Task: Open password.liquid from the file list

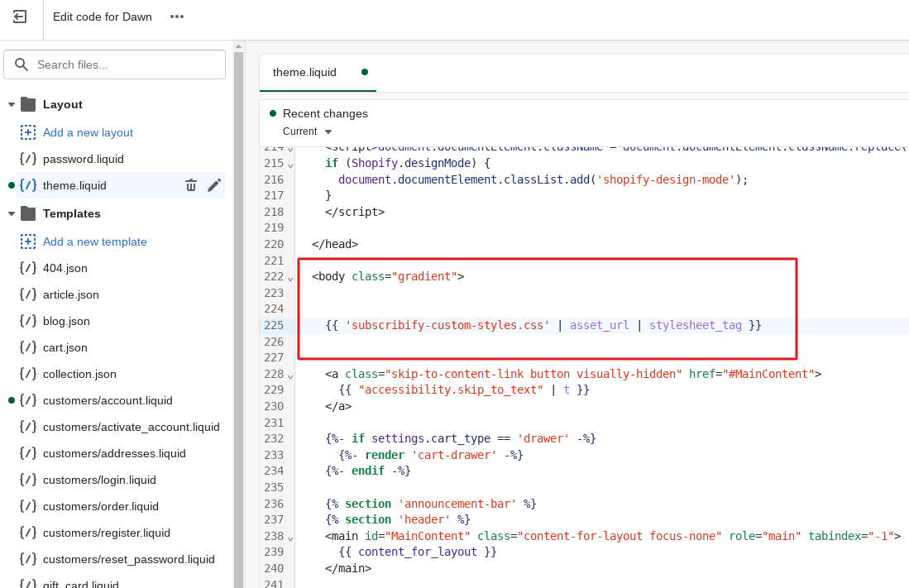Action: tap(84, 159)
